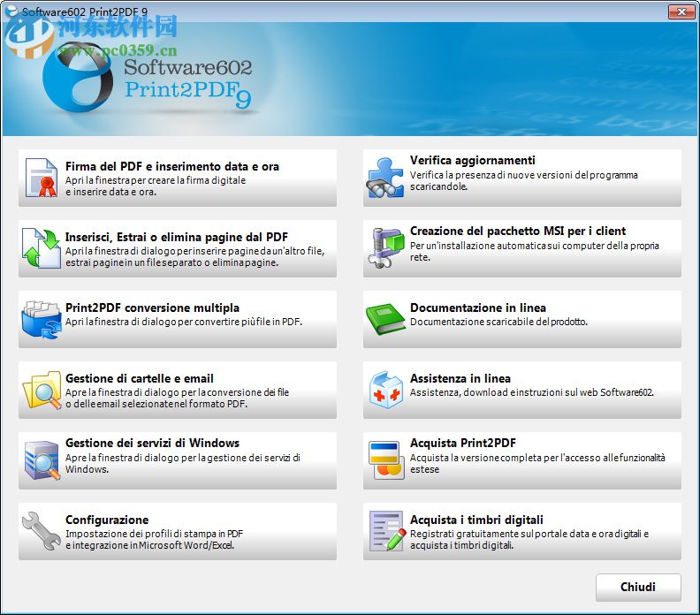Click the Software602 window title icon
This screenshot has width=700, height=615.
(x=11, y=11)
